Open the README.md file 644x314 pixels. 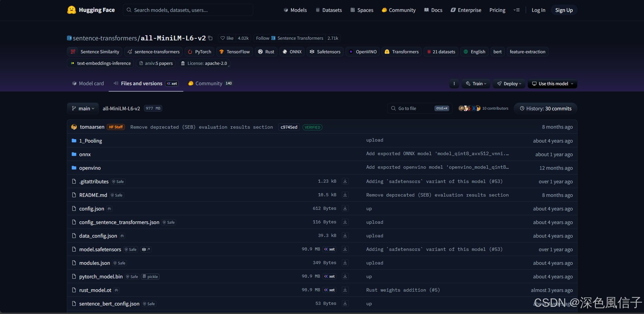[x=93, y=195]
